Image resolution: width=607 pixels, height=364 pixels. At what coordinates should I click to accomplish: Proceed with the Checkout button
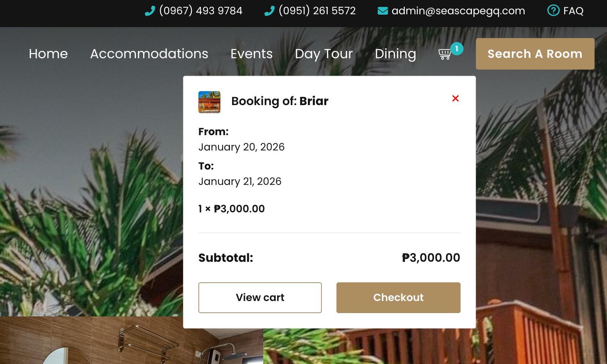point(398,298)
